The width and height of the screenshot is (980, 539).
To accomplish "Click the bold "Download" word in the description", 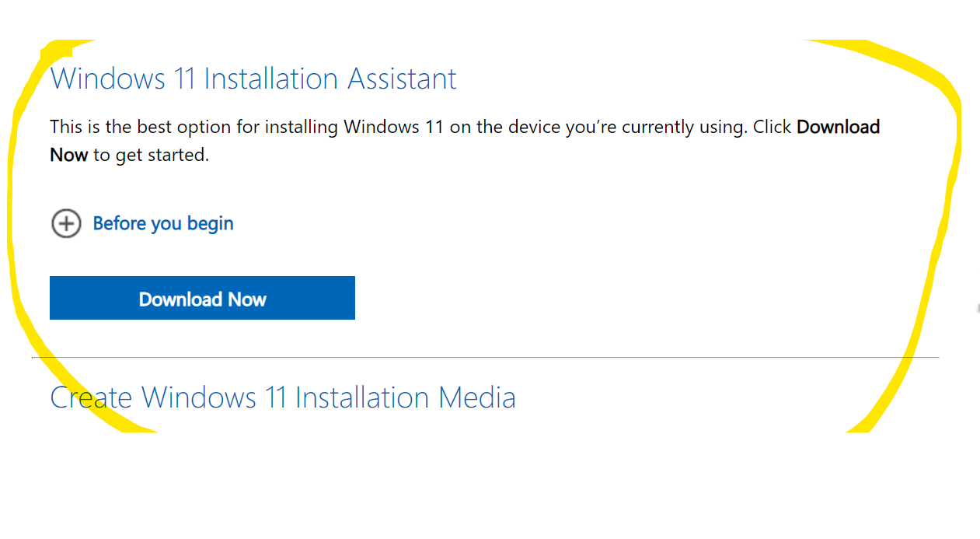I will (x=838, y=127).
